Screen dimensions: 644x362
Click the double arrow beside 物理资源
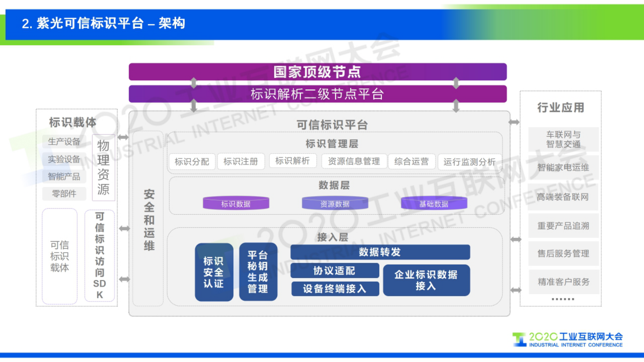pos(123,137)
